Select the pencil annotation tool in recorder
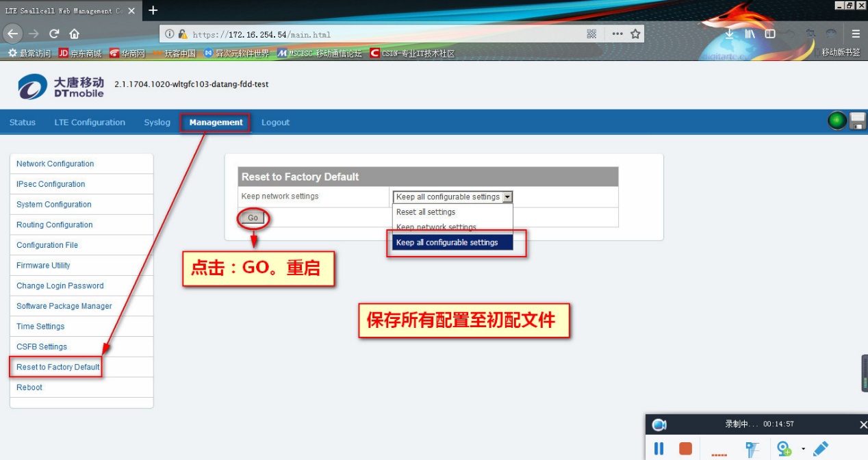 (x=821, y=448)
